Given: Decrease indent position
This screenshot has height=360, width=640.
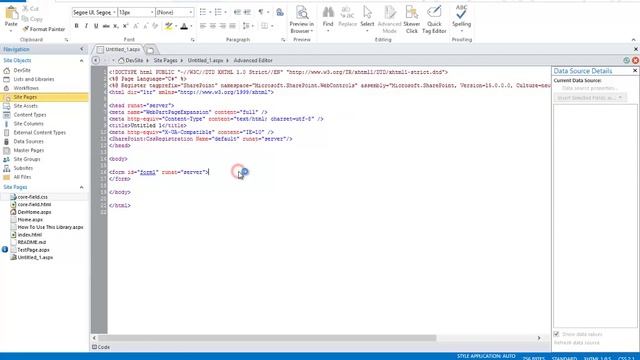Looking at the screenshot, I should tap(237, 12).
